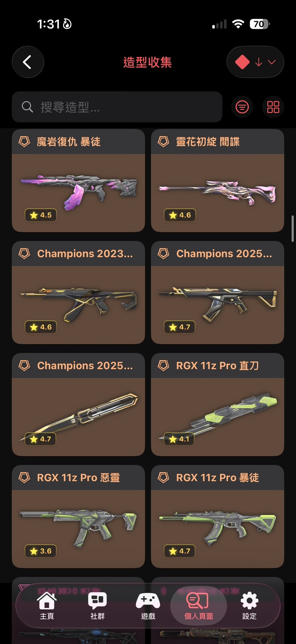Select RGX 11z Pro 直刀 title
This screenshot has height=644, width=296.
click(x=217, y=366)
